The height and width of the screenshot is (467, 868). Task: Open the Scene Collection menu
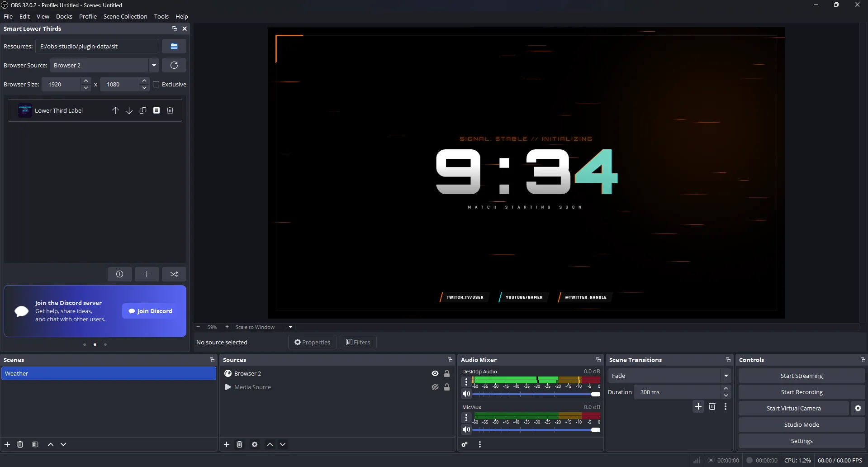(x=125, y=16)
